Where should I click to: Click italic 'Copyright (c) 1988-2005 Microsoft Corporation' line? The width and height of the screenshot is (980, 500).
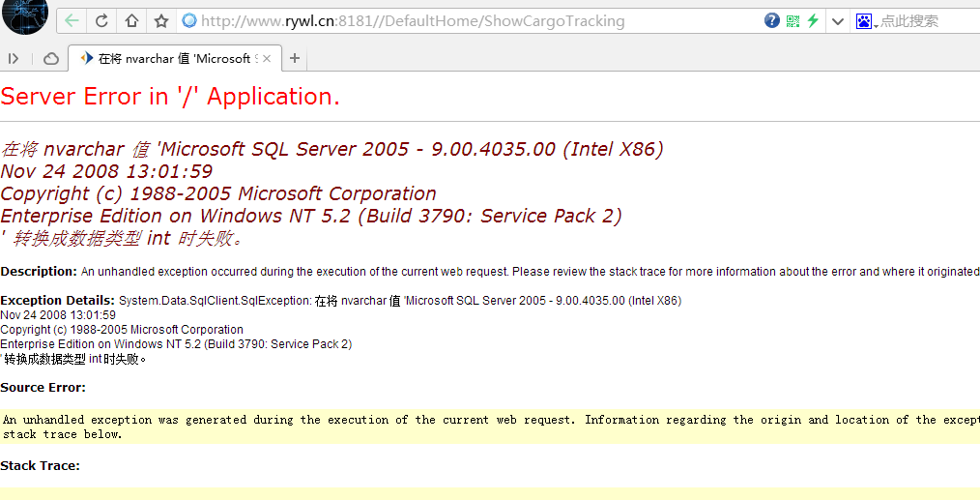[x=218, y=194]
